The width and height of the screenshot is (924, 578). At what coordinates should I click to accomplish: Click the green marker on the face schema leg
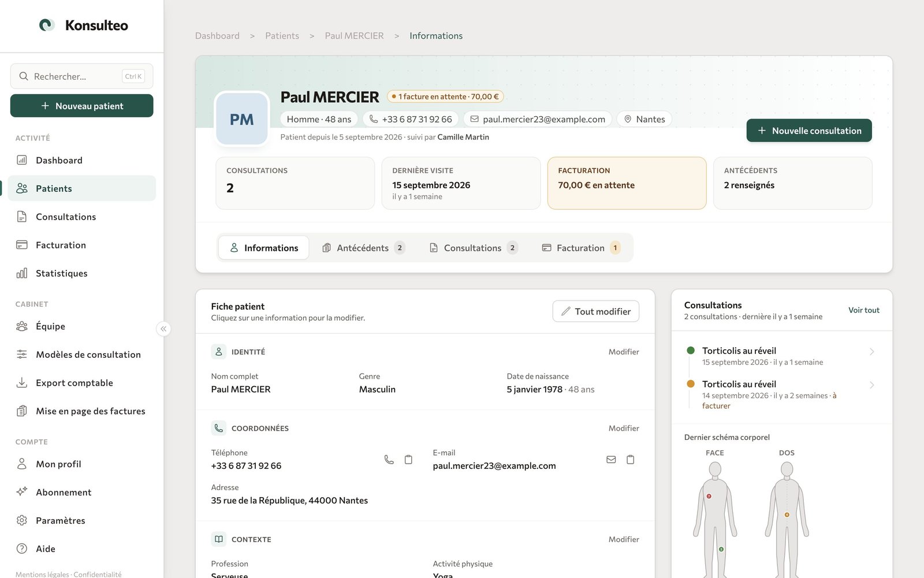click(721, 549)
